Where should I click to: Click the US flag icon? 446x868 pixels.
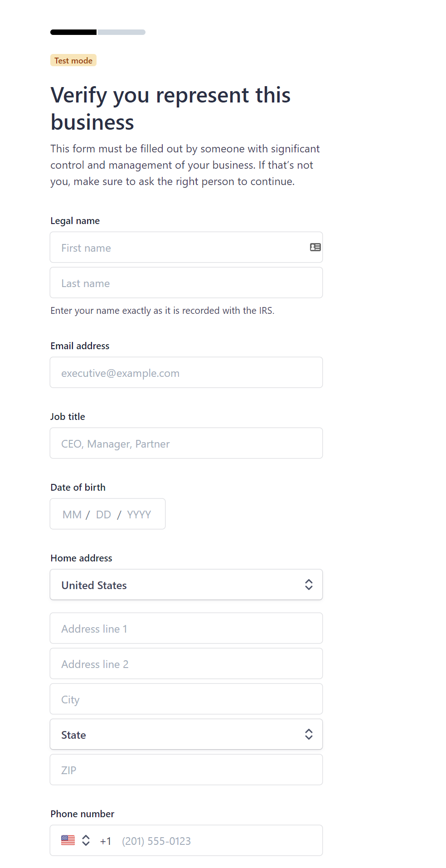pos(68,840)
